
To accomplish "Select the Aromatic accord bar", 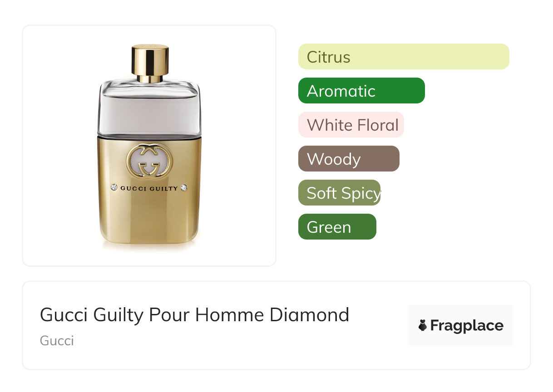I will 361,91.
